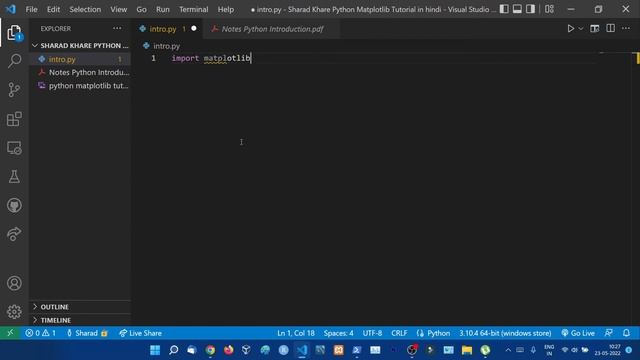This screenshot has height=360, width=640.
Task: Start Live Share from status bar
Action: pos(140,333)
